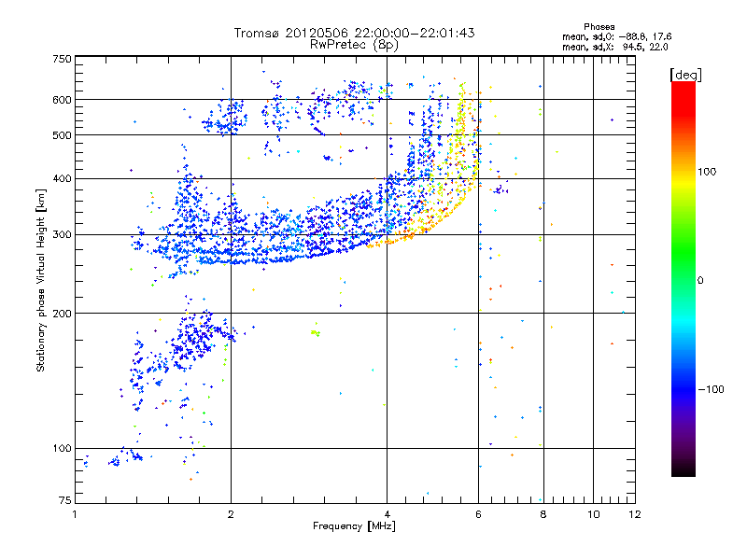
Task: Click the y-axis label '750'
Action: [x=62, y=59]
